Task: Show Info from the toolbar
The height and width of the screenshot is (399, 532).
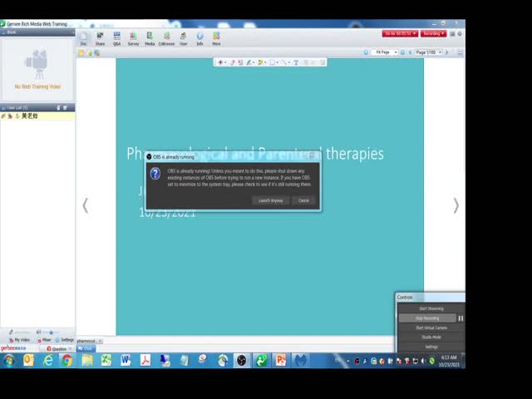Action: pyautogui.click(x=199, y=38)
